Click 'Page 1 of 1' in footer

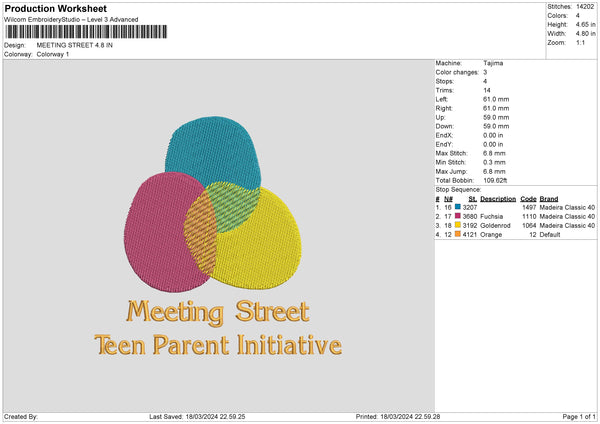579,416
